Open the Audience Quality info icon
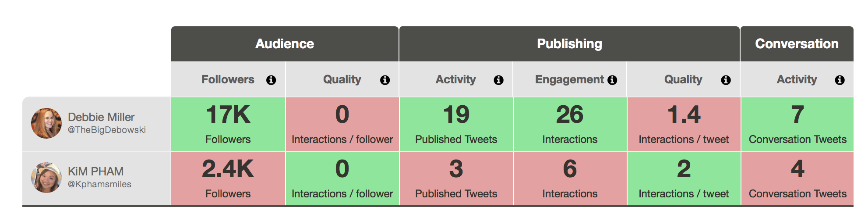This screenshot has width=868, height=207. pos(385,80)
